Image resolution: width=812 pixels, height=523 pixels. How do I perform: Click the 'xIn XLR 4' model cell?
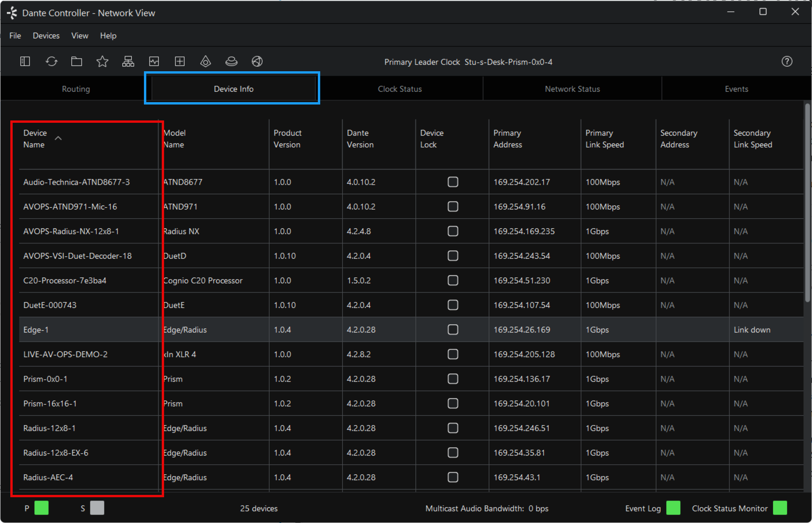pyautogui.click(x=214, y=354)
